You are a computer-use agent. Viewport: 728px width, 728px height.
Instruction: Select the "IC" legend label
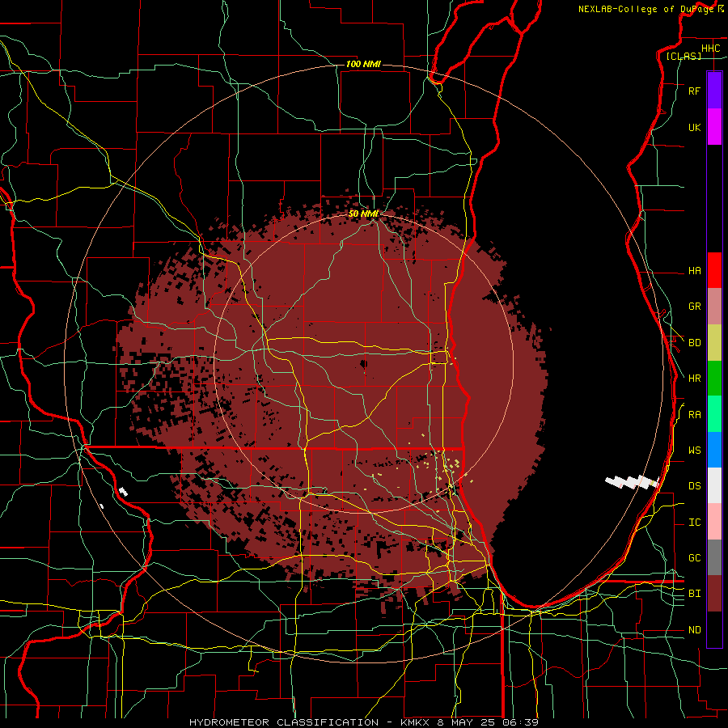tap(694, 523)
